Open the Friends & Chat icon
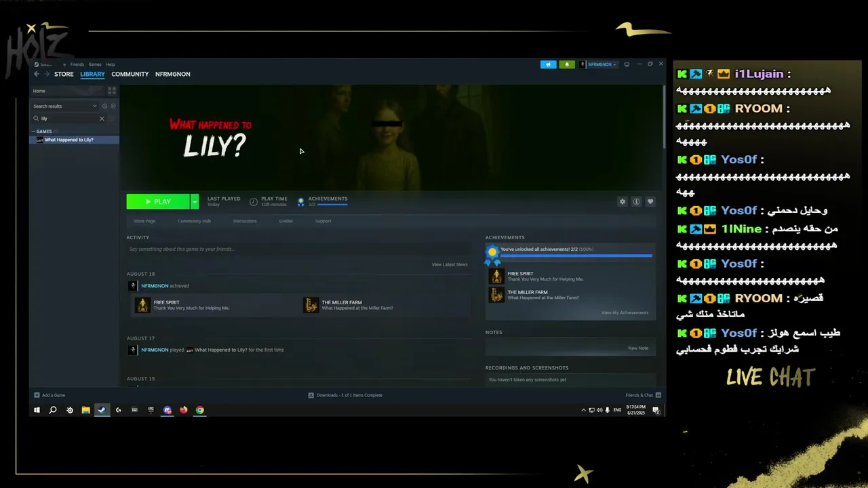The height and width of the screenshot is (488, 868). pos(658,395)
